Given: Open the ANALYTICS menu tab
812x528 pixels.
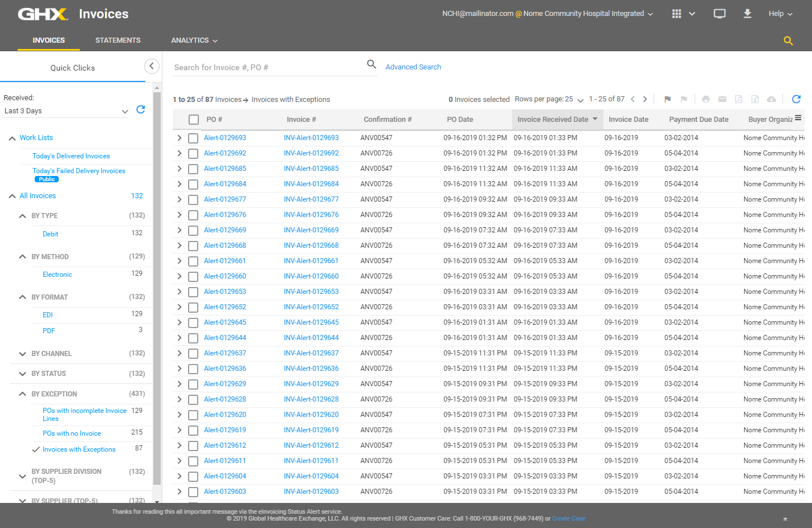Looking at the screenshot, I should 194,40.
